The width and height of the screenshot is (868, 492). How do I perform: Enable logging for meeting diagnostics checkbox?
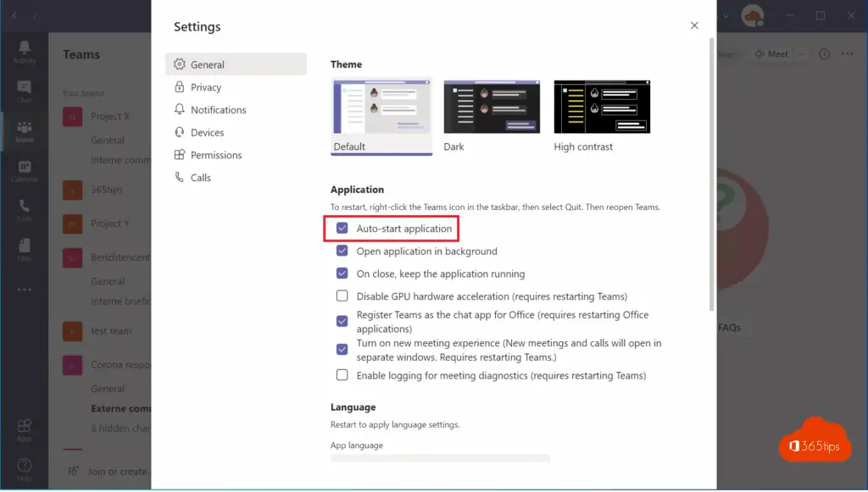[x=342, y=375]
